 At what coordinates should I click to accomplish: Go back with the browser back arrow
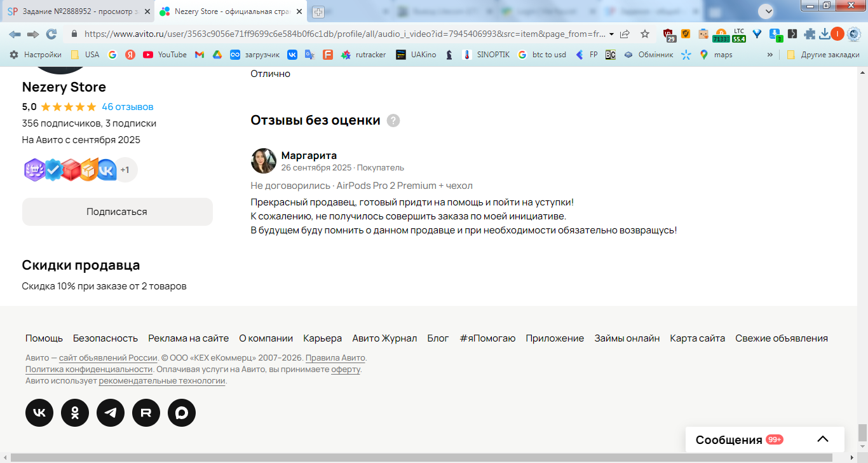15,34
